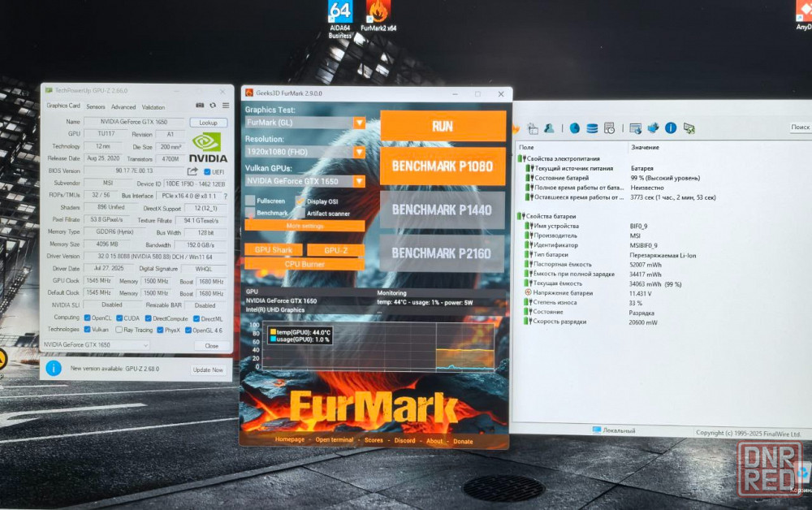Screen dimensions: 812x510
Task: Launch the FurMark2 x64 desktop icon
Action: pos(378,16)
